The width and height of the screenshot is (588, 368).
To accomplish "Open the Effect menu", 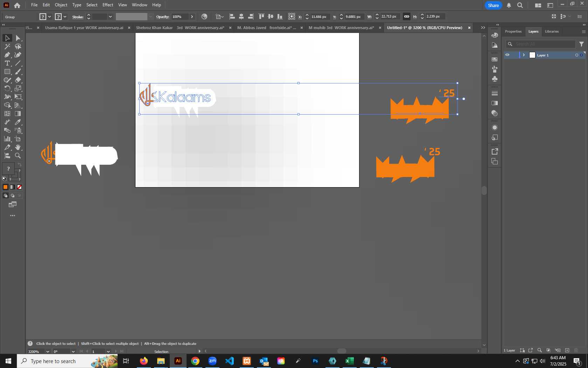I will point(108,5).
